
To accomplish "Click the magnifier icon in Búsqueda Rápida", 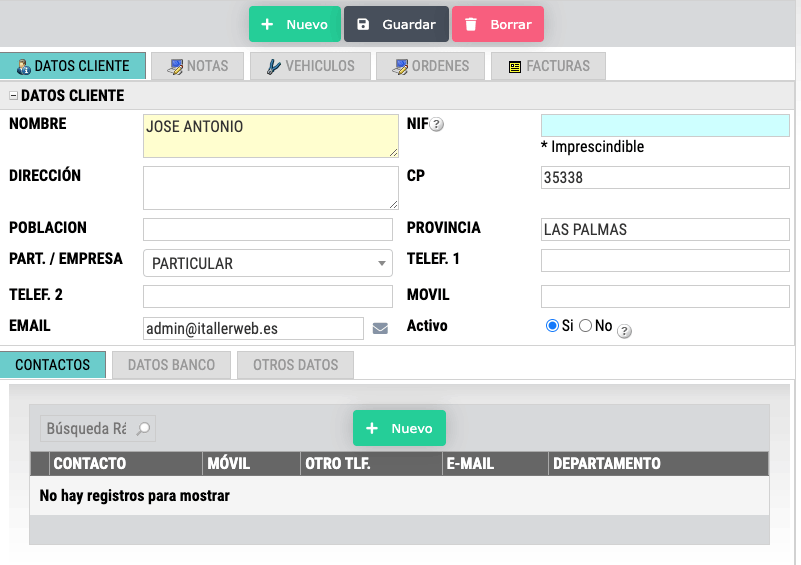I will [143, 429].
